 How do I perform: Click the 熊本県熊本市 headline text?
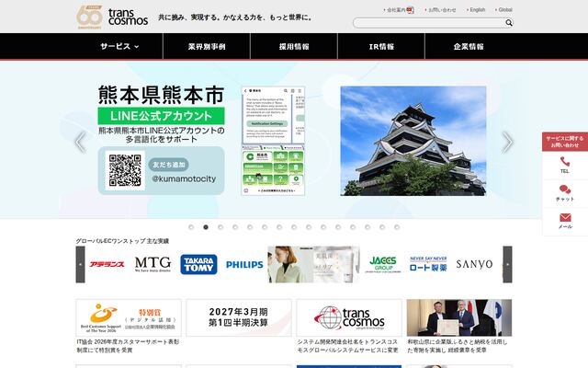tap(162, 95)
